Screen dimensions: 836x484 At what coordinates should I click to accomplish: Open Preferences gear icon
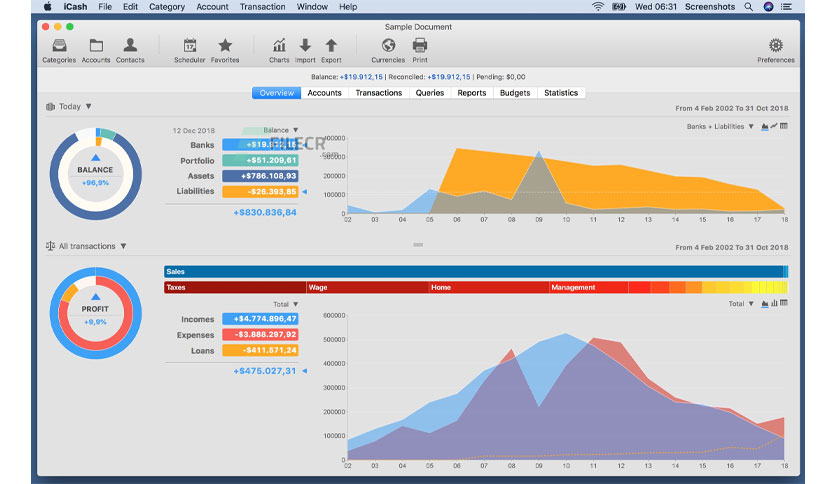pyautogui.click(x=776, y=46)
